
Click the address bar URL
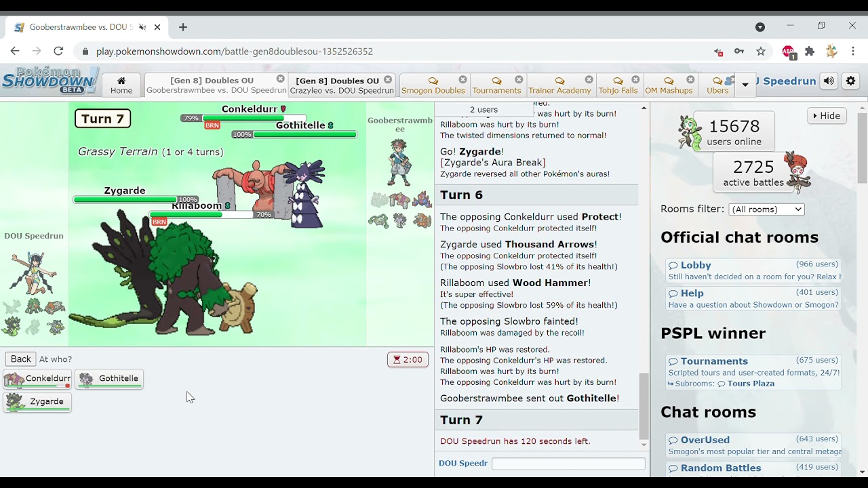pos(235,52)
